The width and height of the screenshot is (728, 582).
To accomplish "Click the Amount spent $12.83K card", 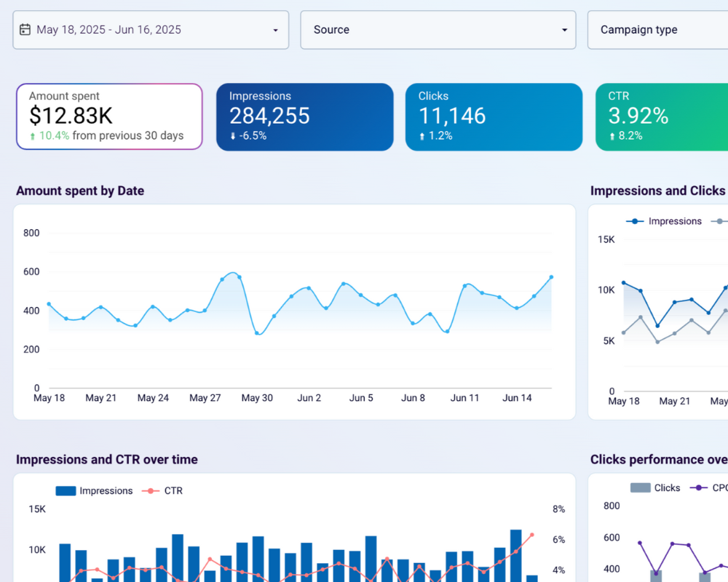I will 109,116.
